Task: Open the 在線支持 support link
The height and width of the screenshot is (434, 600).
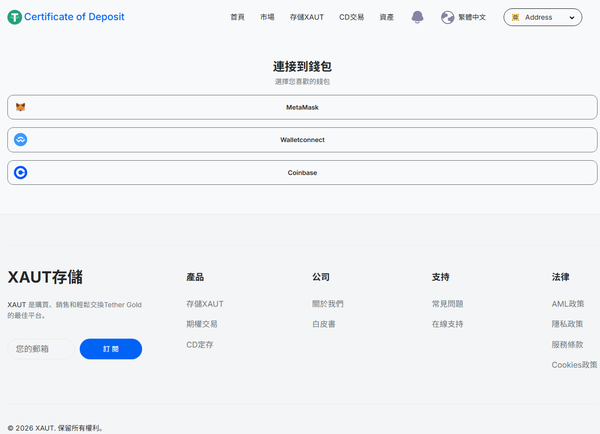Action: [447, 324]
